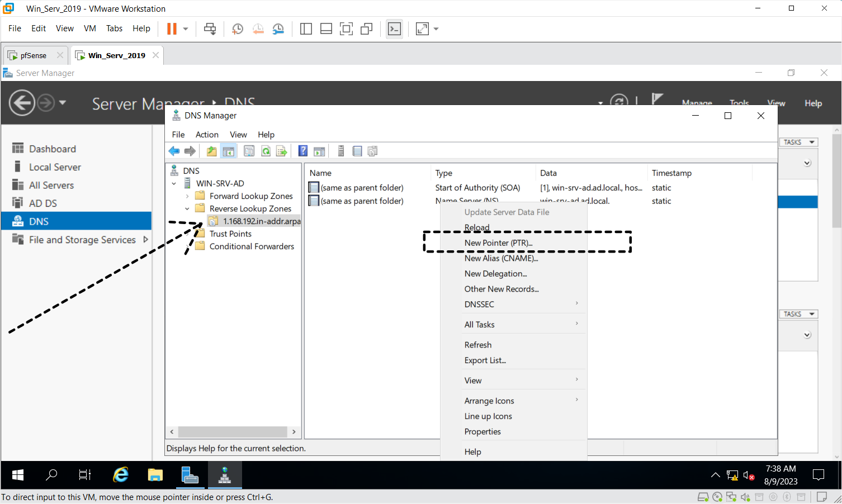Enter full screen mode icon in VMware

click(x=346, y=28)
